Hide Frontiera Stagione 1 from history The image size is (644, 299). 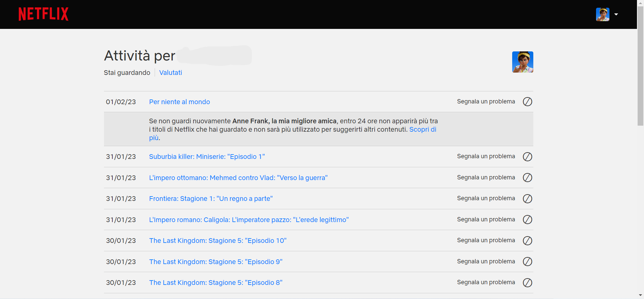tap(527, 199)
